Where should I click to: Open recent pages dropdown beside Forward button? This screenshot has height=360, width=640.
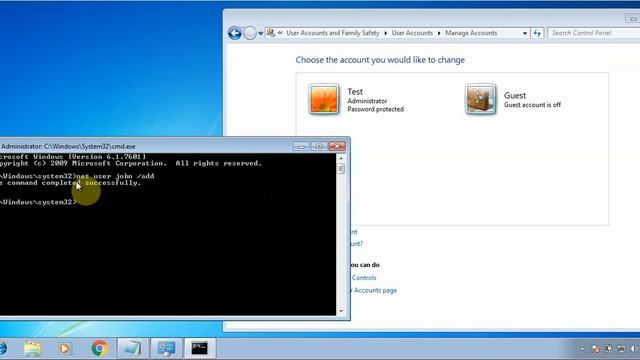[x=261, y=33]
